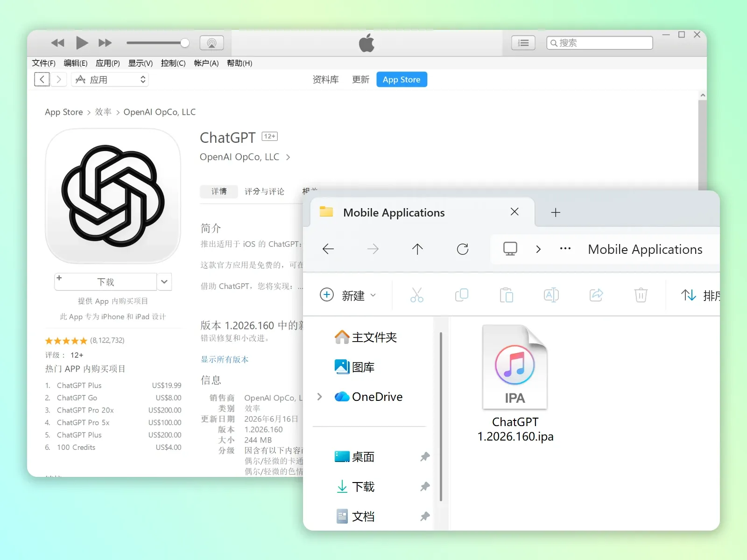
Task: Expand the OneDrive tree node
Action: 320,397
